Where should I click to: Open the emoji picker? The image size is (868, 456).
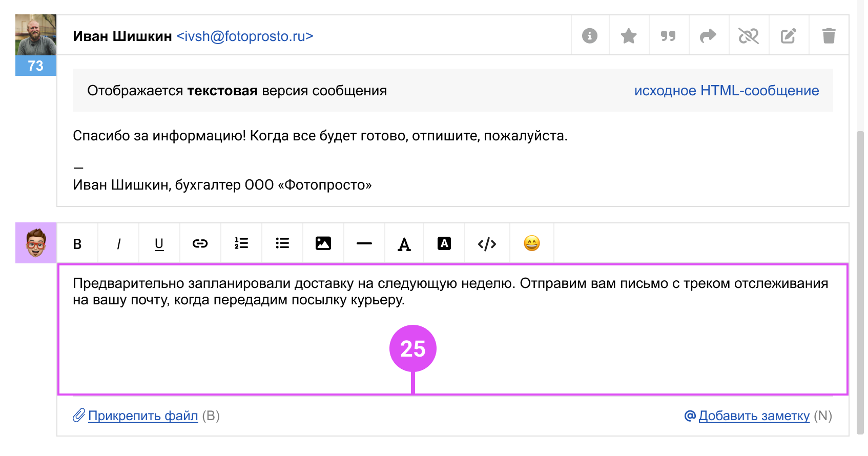(532, 243)
